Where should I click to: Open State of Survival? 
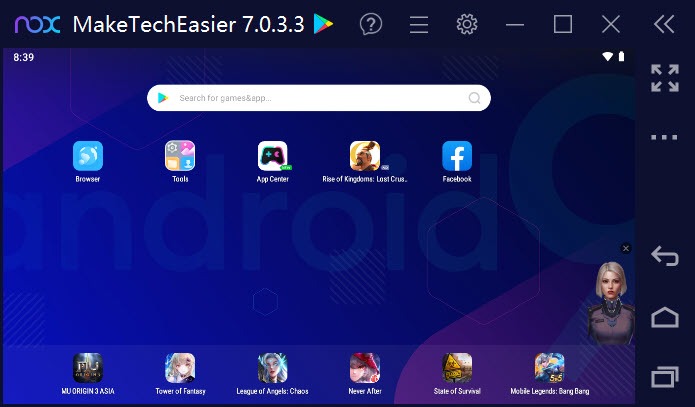click(457, 368)
